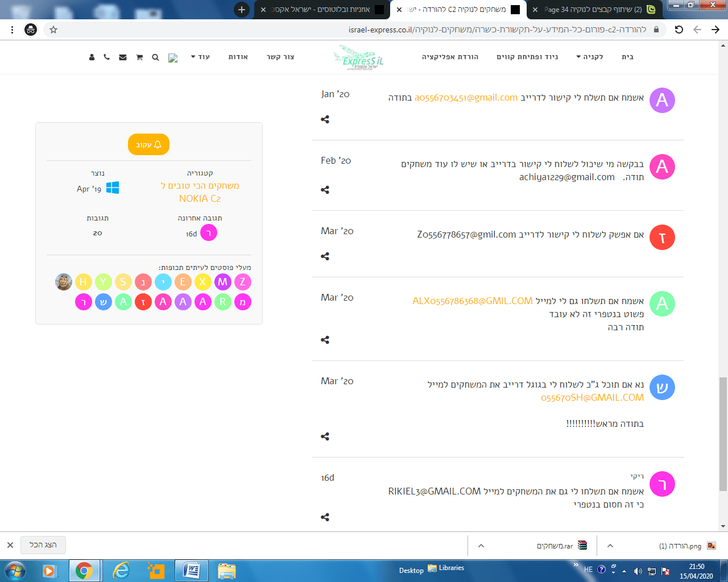This screenshot has height=582, width=728.
Task: Open the downloaded הורדה (1).png file
Action: click(x=687, y=546)
